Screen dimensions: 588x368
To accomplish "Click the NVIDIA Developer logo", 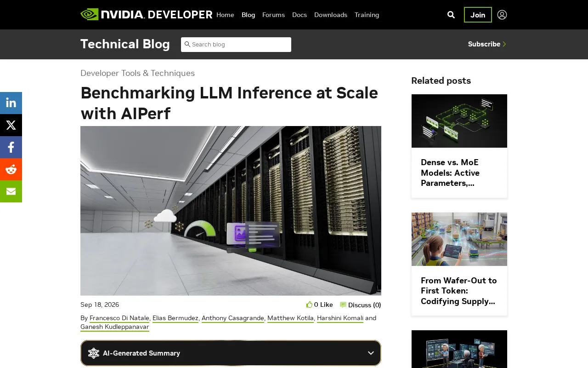I will (x=146, y=14).
